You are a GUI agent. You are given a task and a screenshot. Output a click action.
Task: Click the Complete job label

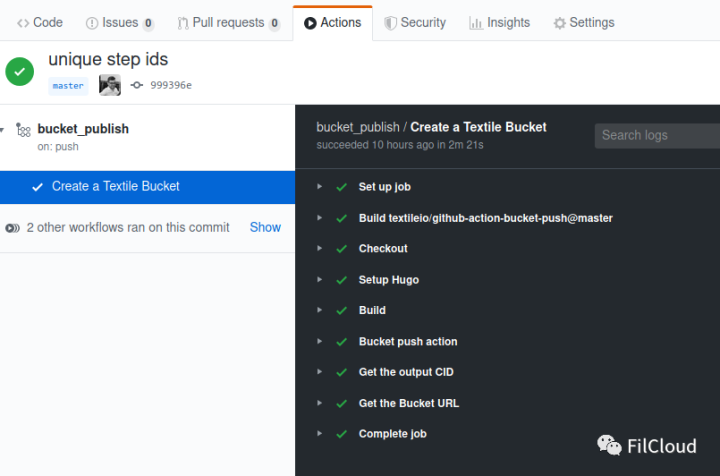(x=393, y=434)
